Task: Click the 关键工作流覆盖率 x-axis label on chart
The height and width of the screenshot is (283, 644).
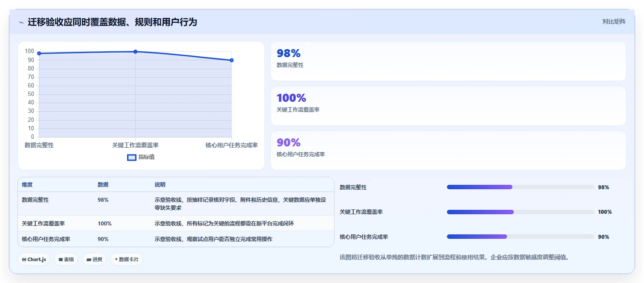Action: (x=135, y=145)
